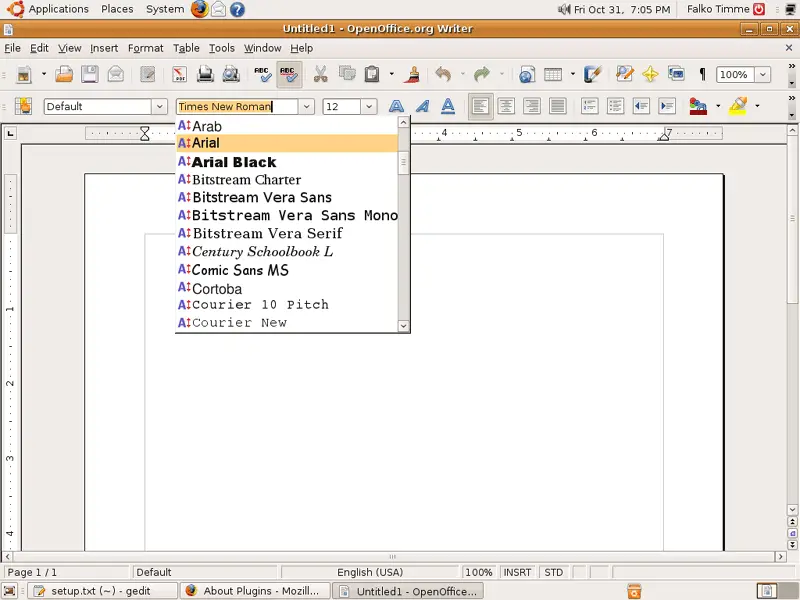Copy selection using the Copy icon
The image size is (800, 600).
(x=347, y=74)
